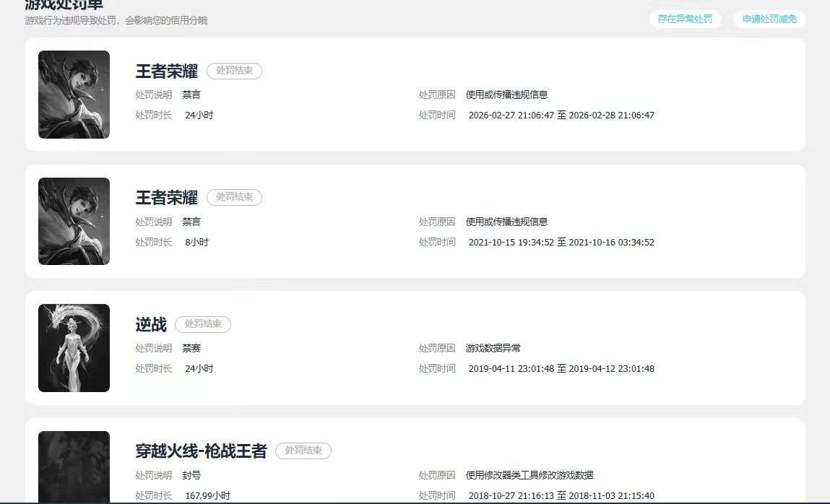Select the time range starting 2026-02-27 21:06:47
This screenshot has width=830, height=504.
(x=561, y=116)
